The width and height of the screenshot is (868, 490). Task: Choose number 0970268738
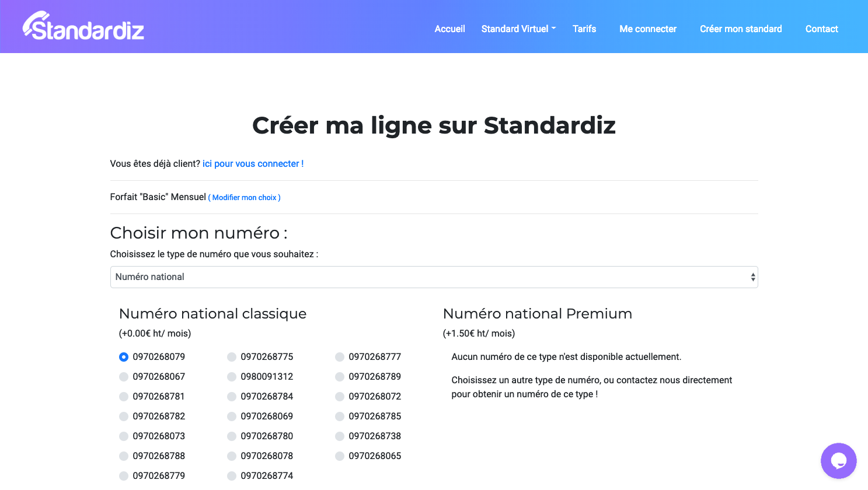click(340, 436)
